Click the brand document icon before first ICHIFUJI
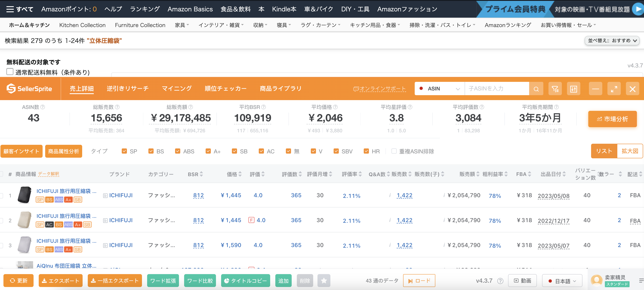The width and height of the screenshot is (644, 290). point(105,196)
